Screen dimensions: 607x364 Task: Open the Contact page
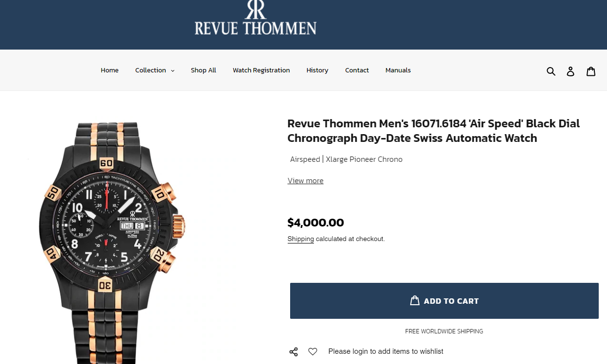click(357, 70)
